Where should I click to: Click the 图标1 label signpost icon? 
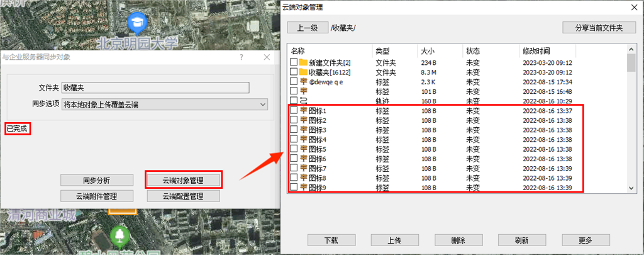pyautogui.click(x=303, y=111)
